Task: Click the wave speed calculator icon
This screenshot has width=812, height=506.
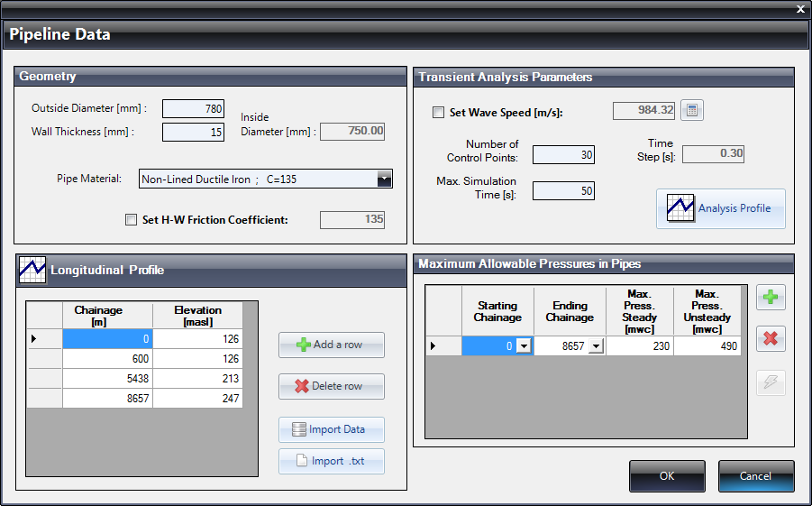Action: click(691, 111)
